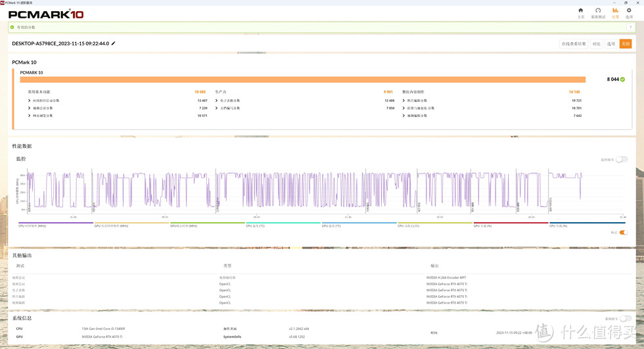Select the GPU memory clock (MHz) legend

click(x=132, y=224)
